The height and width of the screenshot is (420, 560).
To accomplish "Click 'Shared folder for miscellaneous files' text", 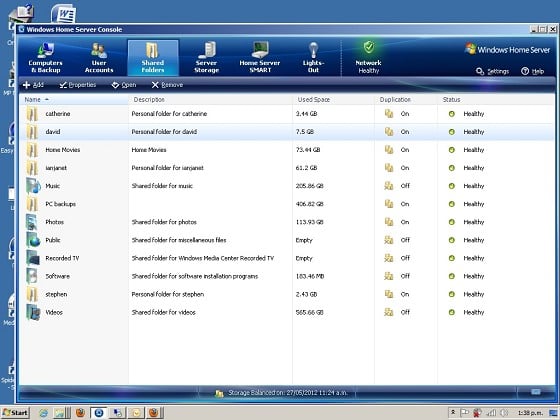I will tap(179, 240).
